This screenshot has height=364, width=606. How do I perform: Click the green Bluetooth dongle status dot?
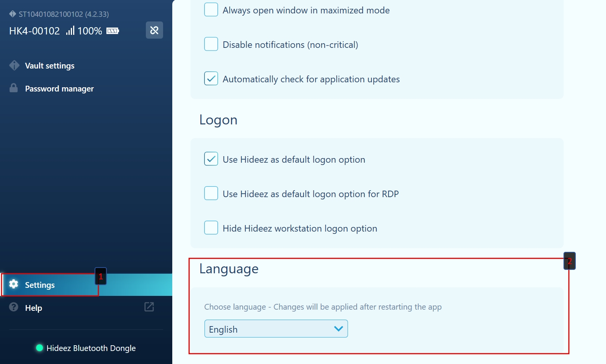pos(39,348)
